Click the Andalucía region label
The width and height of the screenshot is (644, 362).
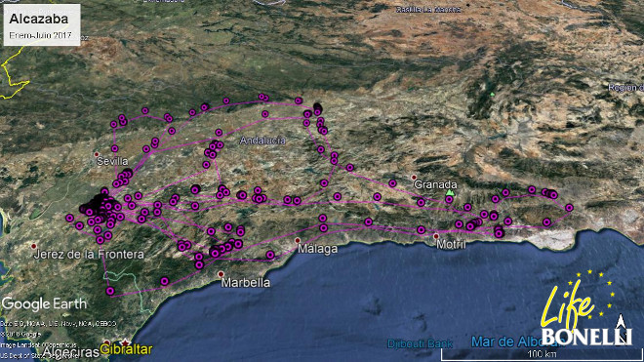click(262, 141)
